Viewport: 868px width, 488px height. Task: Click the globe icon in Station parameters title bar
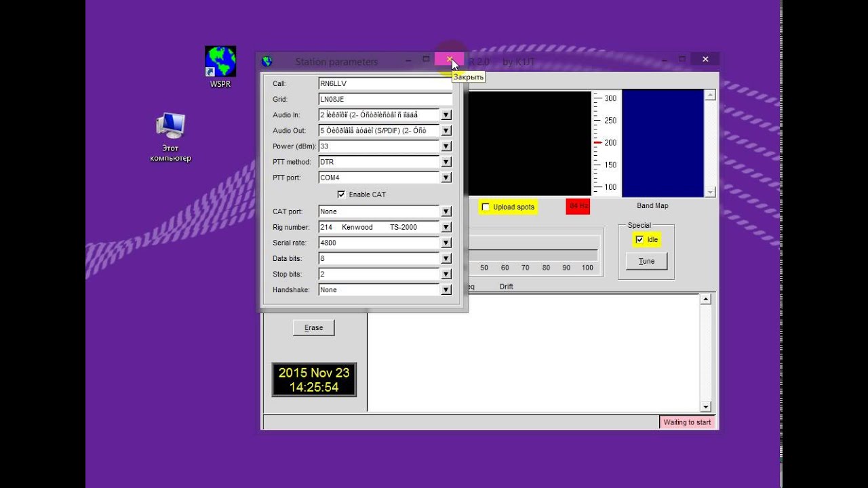point(267,62)
